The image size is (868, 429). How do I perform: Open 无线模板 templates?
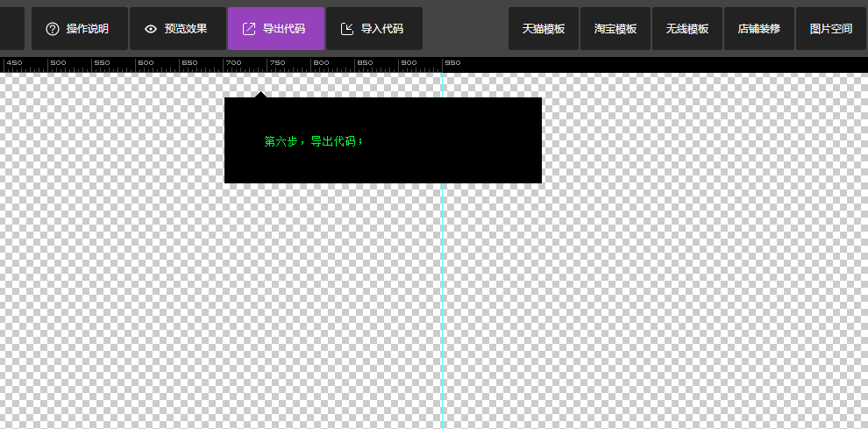coord(687,29)
